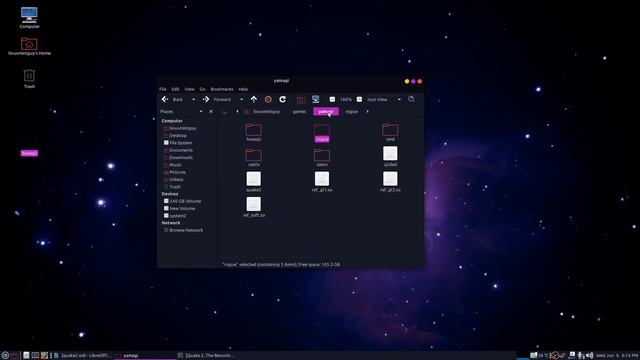Open the Places sidebar type dropdown

(200, 111)
